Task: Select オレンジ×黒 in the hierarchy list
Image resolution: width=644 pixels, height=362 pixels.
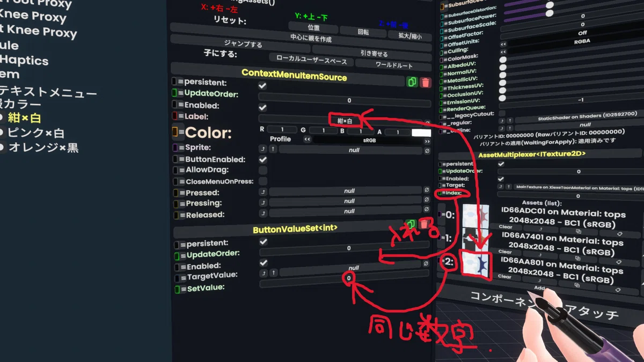Action: click(43, 147)
